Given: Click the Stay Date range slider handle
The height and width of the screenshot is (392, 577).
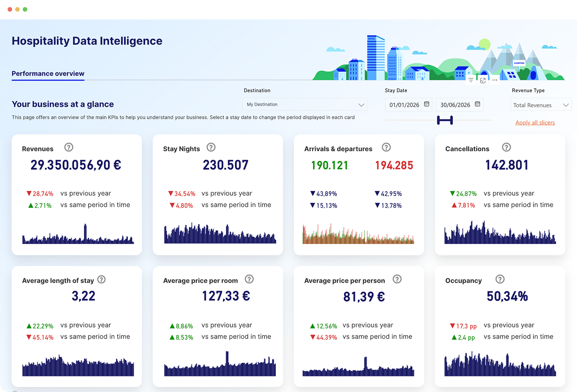Looking at the screenshot, I should pyautogui.click(x=445, y=120).
